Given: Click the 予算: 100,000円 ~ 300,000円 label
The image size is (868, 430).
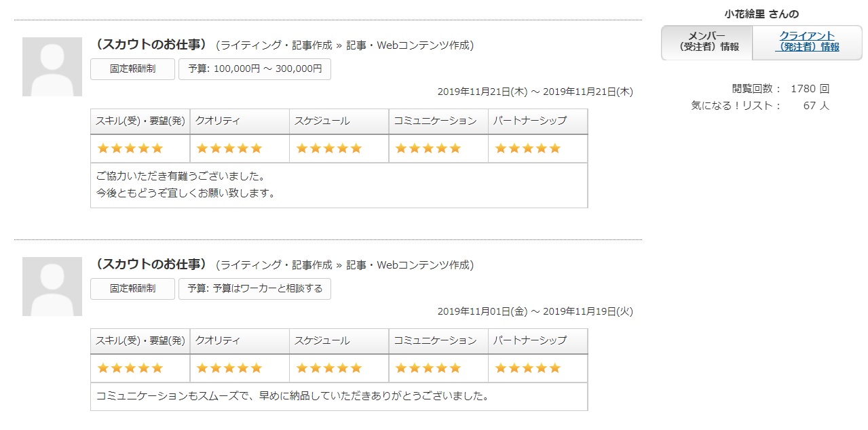Looking at the screenshot, I should click(x=254, y=69).
